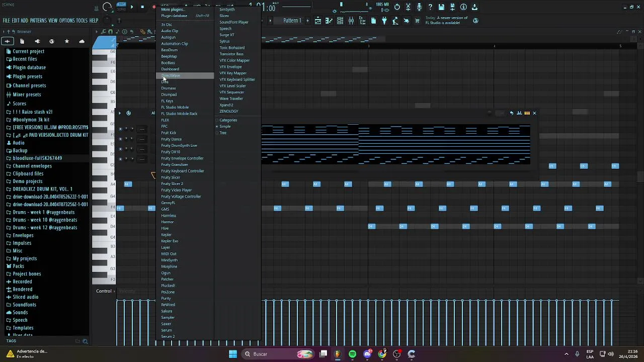Toggle mute LED of first channel rack row
The height and width of the screenshot is (362, 644).
120,129
